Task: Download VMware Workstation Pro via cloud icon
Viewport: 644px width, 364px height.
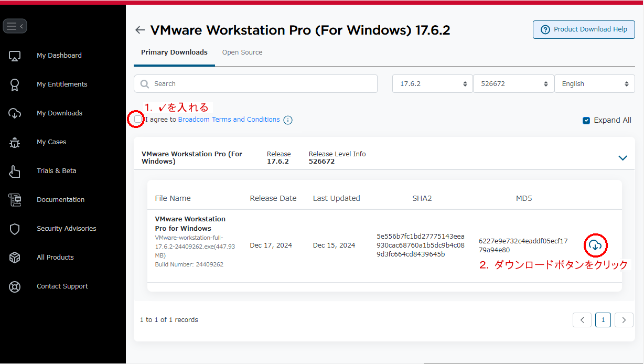Action: (595, 245)
